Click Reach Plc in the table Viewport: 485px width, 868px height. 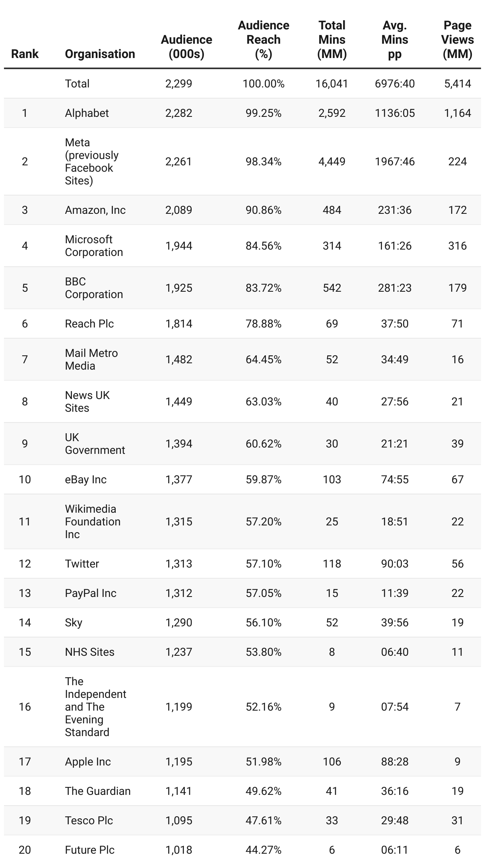coord(89,324)
